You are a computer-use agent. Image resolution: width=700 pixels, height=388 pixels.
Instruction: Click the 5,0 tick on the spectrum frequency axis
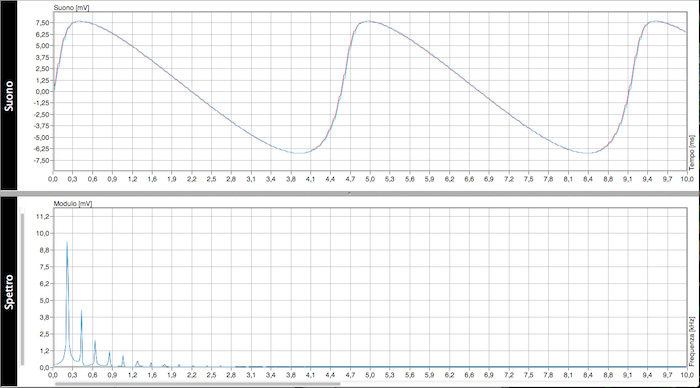370,375
